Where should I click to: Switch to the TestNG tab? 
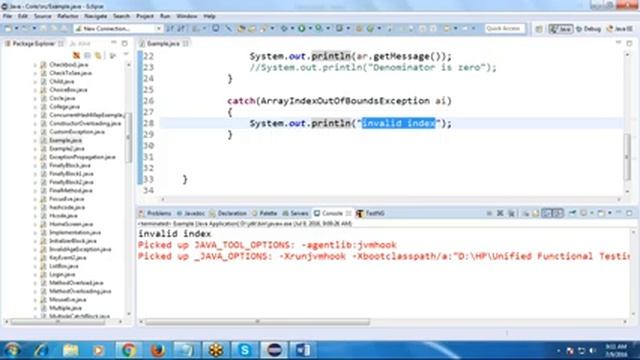pyautogui.click(x=371, y=213)
